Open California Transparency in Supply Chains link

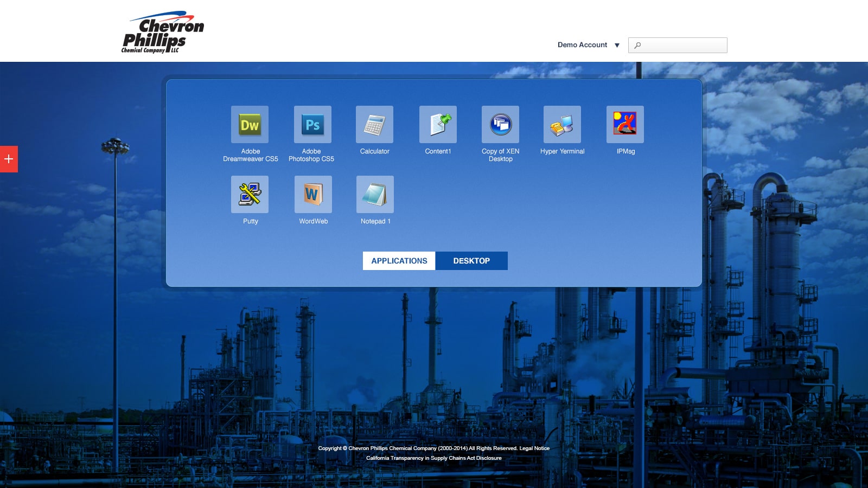pyautogui.click(x=433, y=458)
